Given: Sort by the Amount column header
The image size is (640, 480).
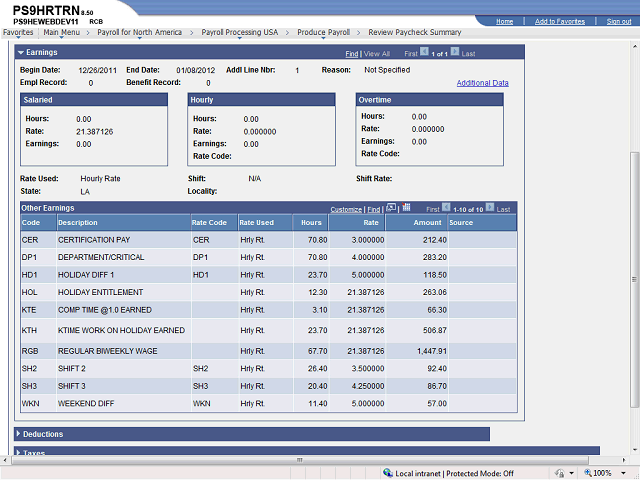Looking at the screenshot, I should 427,222.
